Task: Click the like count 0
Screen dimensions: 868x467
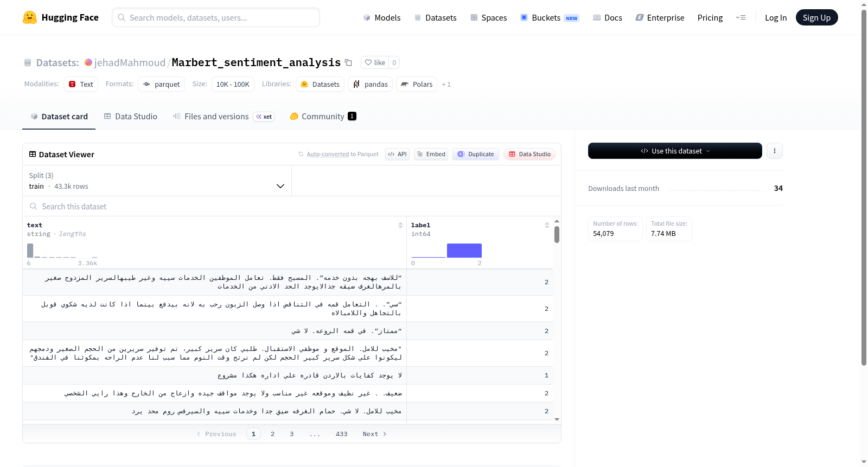Action: (x=394, y=62)
